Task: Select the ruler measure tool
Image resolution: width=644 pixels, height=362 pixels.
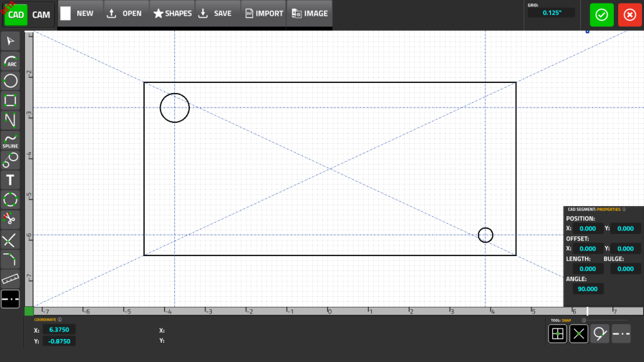Action: (x=10, y=279)
